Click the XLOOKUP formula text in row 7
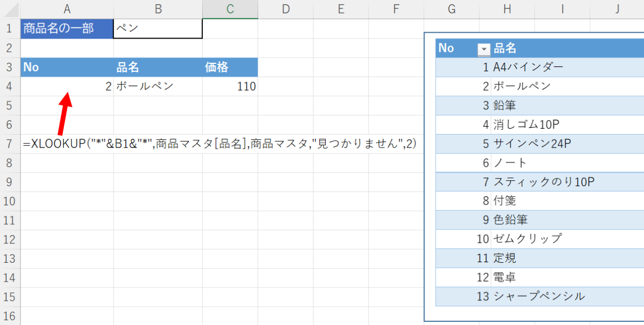Image resolution: width=644 pixels, height=325 pixels. coord(220,144)
